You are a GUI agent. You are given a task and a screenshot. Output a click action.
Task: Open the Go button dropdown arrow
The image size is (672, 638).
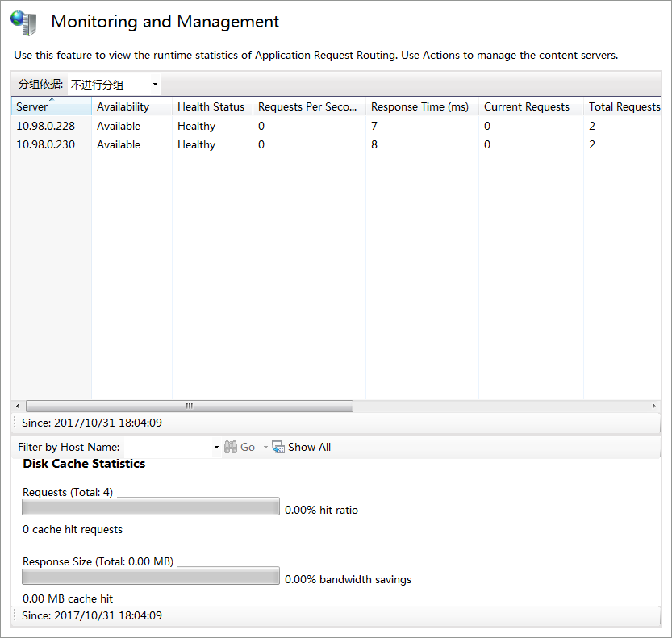tap(265, 448)
